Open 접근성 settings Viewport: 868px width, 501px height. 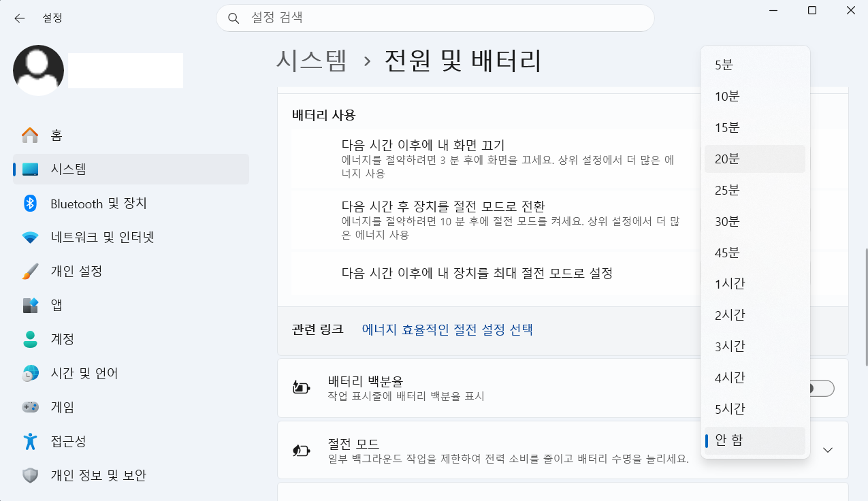[131, 441]
